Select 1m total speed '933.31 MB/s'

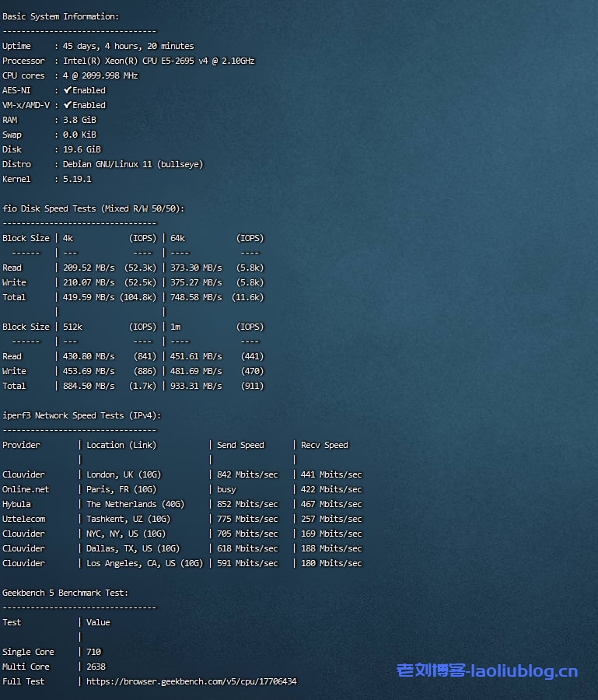tap(196, 386)
